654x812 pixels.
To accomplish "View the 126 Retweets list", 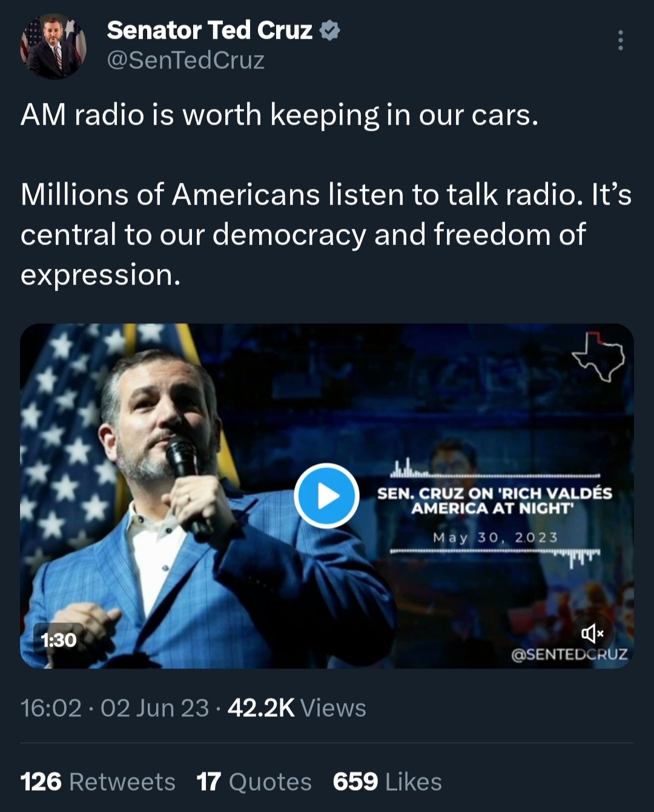I will tap(98, 782).
